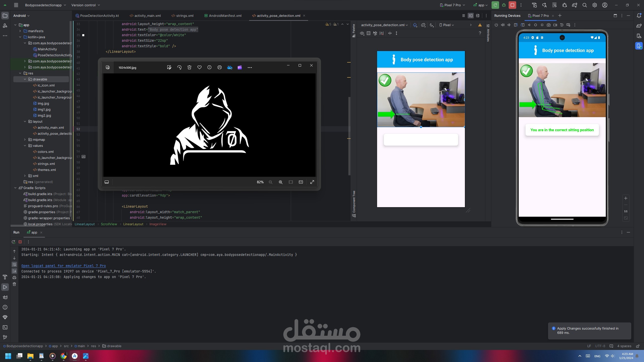Open File Explorer from Windows taskbar
Image resolution: width=644 pixels, height=362 pixels.
pos(30,356)
